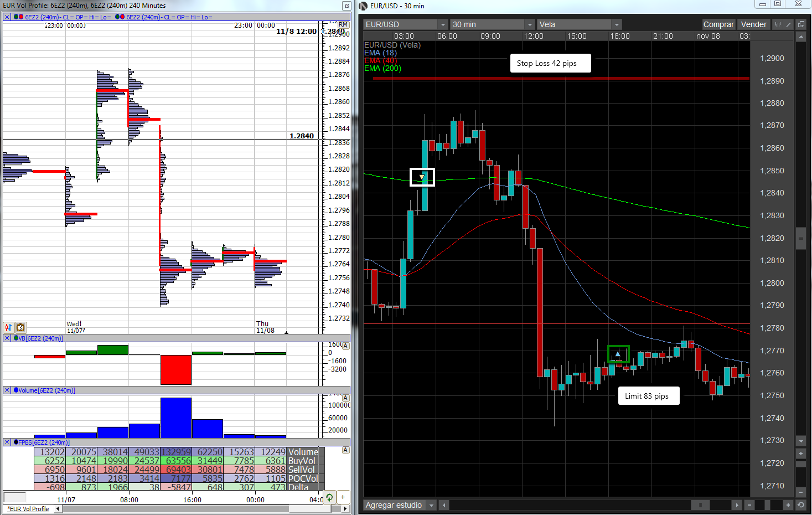Click the RM button on the price scale
The width and height of the screenshot is (812, 515).
click(x=343, y=24)
